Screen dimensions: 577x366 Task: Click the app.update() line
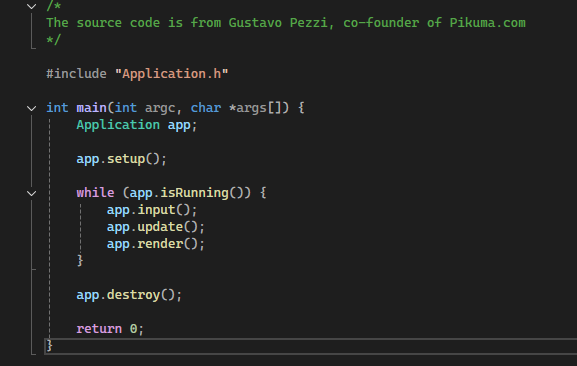point(156,227)
